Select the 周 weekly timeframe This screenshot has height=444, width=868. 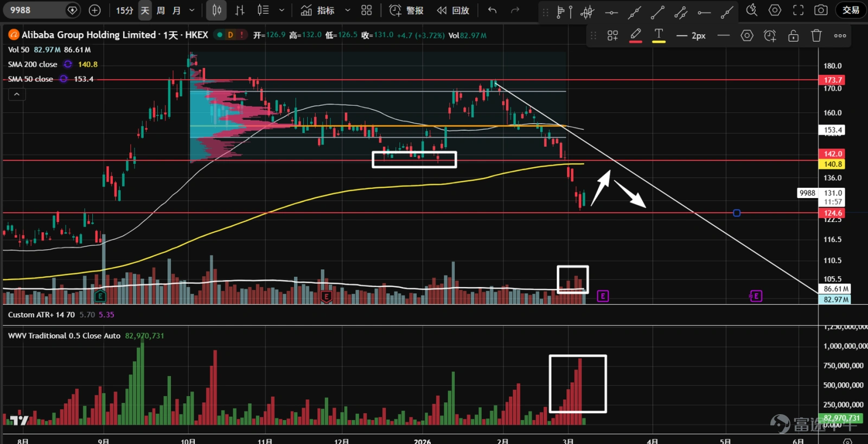click(161, 10)
